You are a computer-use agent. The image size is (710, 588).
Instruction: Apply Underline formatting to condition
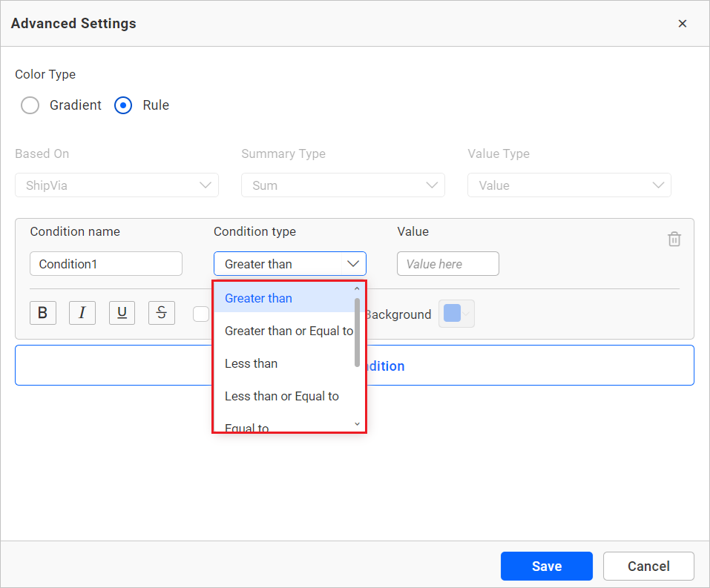click(x=122, y=313)
